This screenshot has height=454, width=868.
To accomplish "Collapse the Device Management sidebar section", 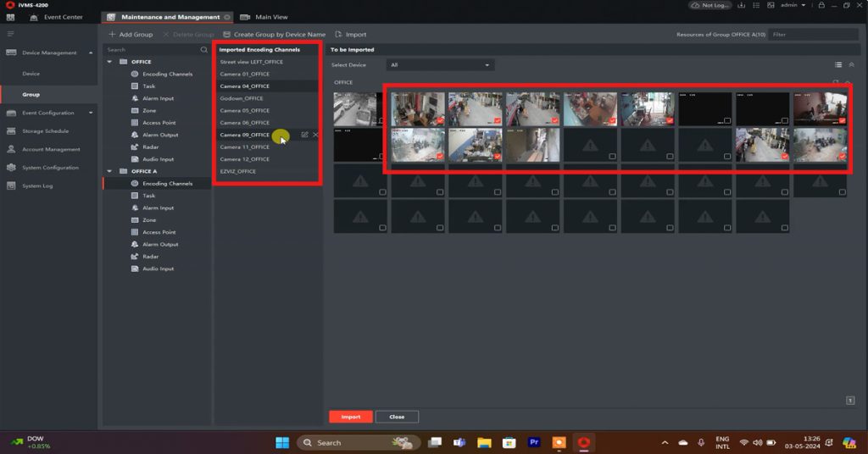I will (x=91, y=53).
